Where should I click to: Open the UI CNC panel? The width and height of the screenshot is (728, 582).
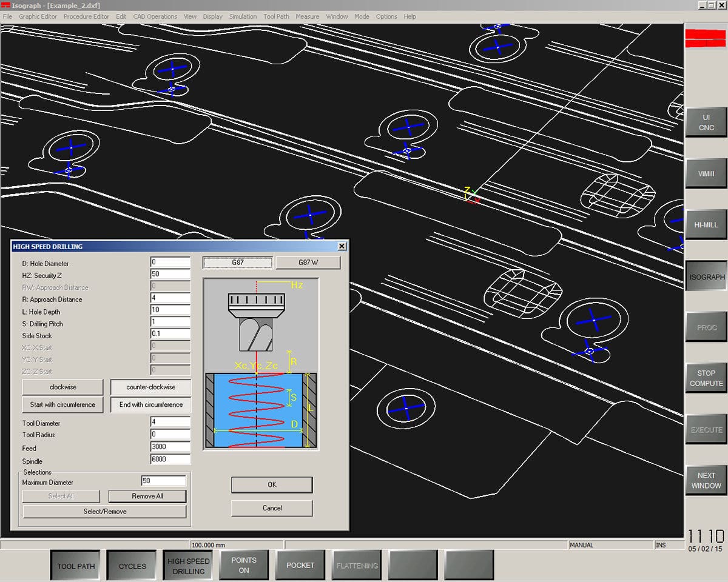pyautogui.click(x=706, y=123)
